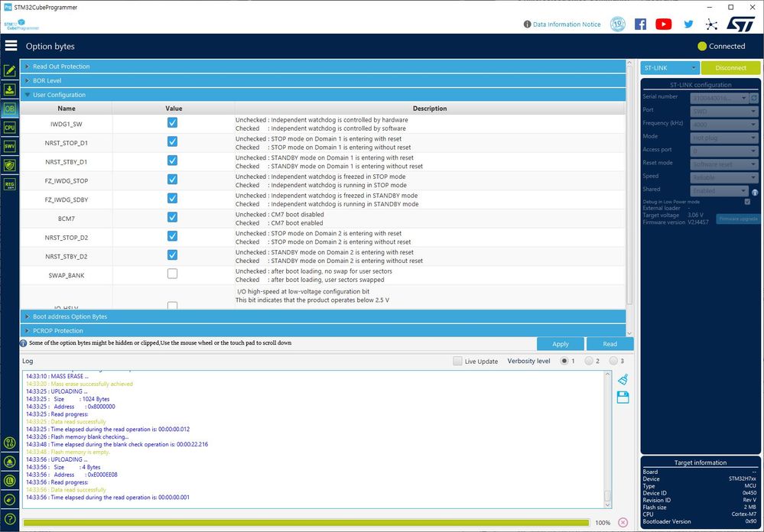Open the SWV viewer sidebar icon
The image size is (764, 532).
(x=10, y=146)
